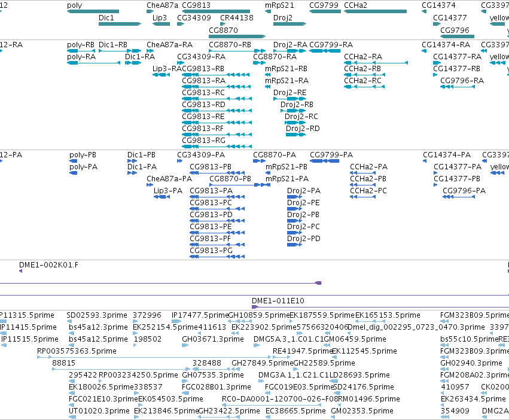509x420 pixels.
Task: Click protein mRpS21-PA
Action: tap(268, 185)
